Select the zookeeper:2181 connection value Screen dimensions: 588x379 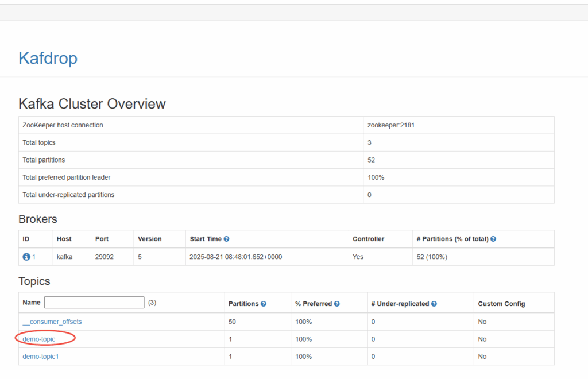[390, 125]
